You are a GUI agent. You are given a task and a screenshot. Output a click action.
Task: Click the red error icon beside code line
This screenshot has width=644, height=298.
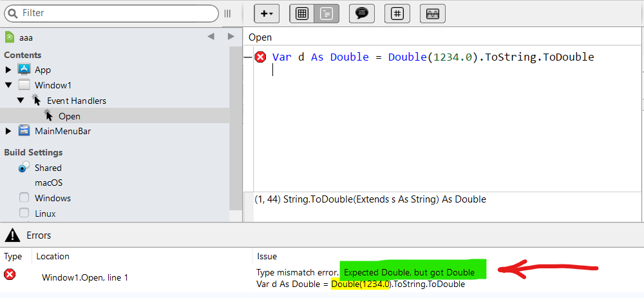point(260,57)
